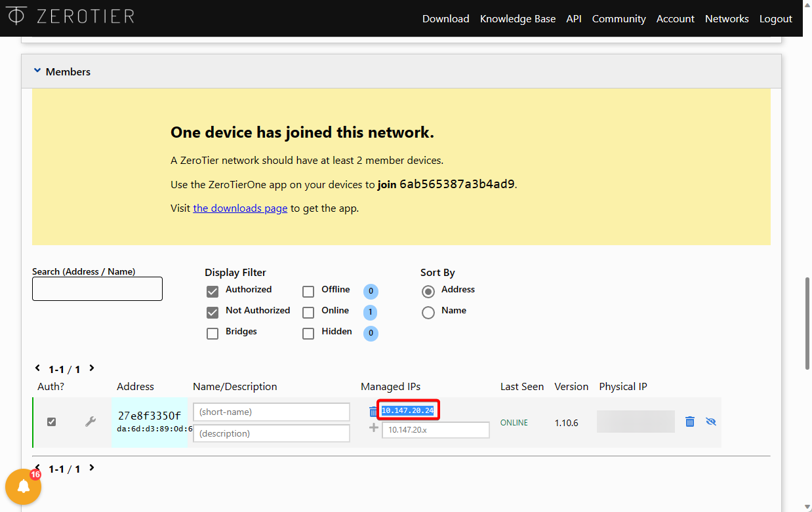Enable the Online display filter
The image size is (812, 512).
coord(308,312)
